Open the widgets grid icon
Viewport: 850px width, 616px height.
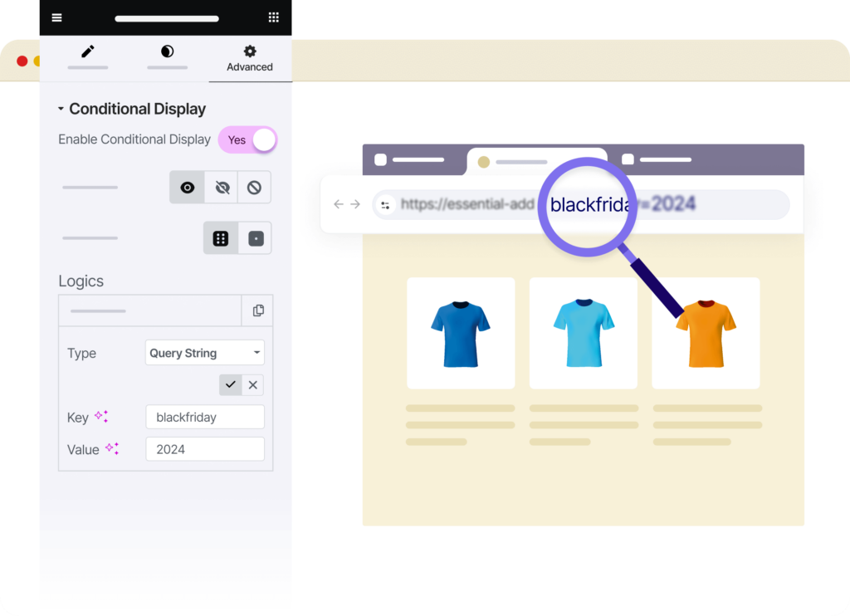click(273, 17)
